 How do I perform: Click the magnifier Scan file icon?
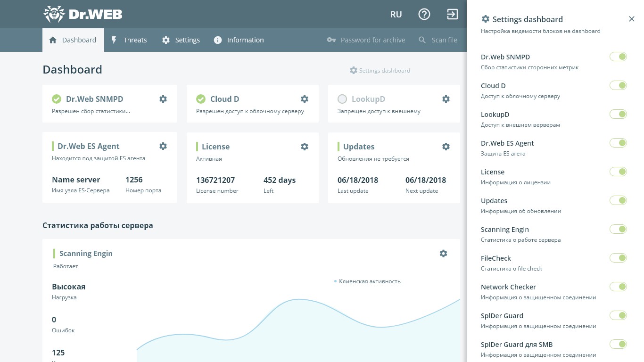(422, 40)
